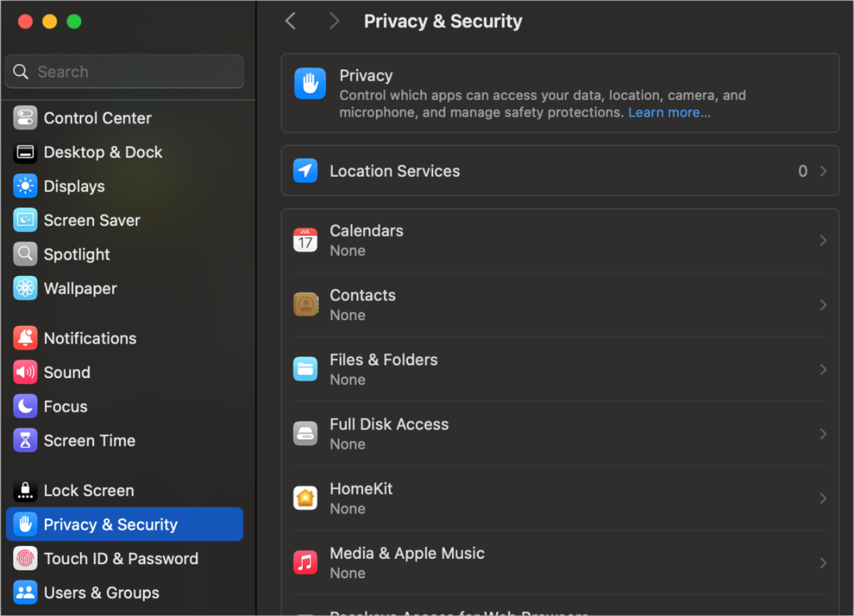
Task: Click the Media & Apple Music note icon
Action: [306, 562]
